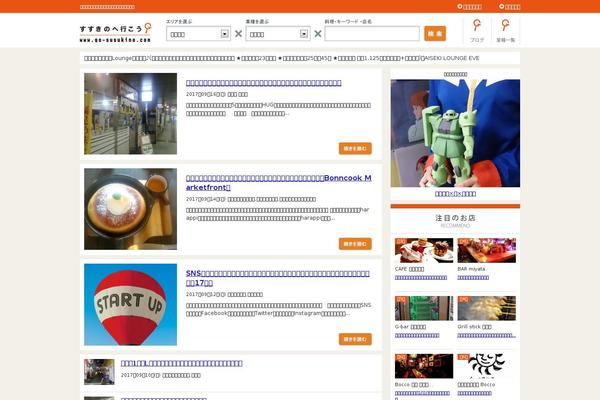Open the Becco sun logo thumbnail
Viewport: 600px width, 400px height.
(x=487, y=366)
